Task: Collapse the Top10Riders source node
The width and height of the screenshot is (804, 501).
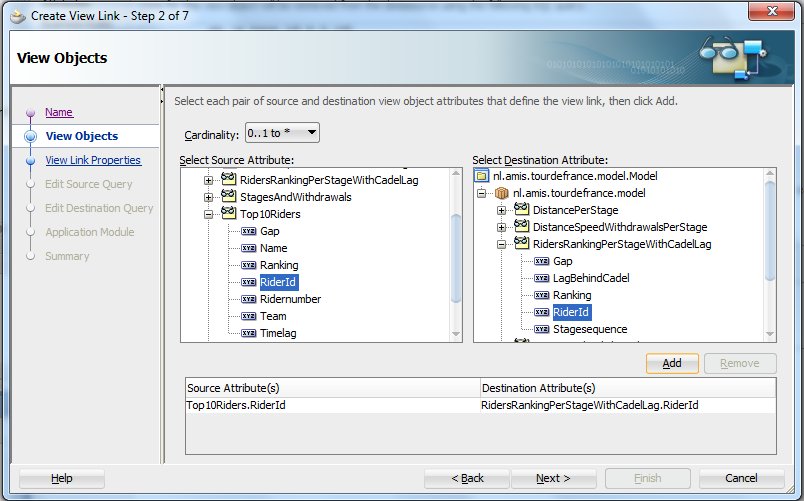Action: click(x=209, y=214)
